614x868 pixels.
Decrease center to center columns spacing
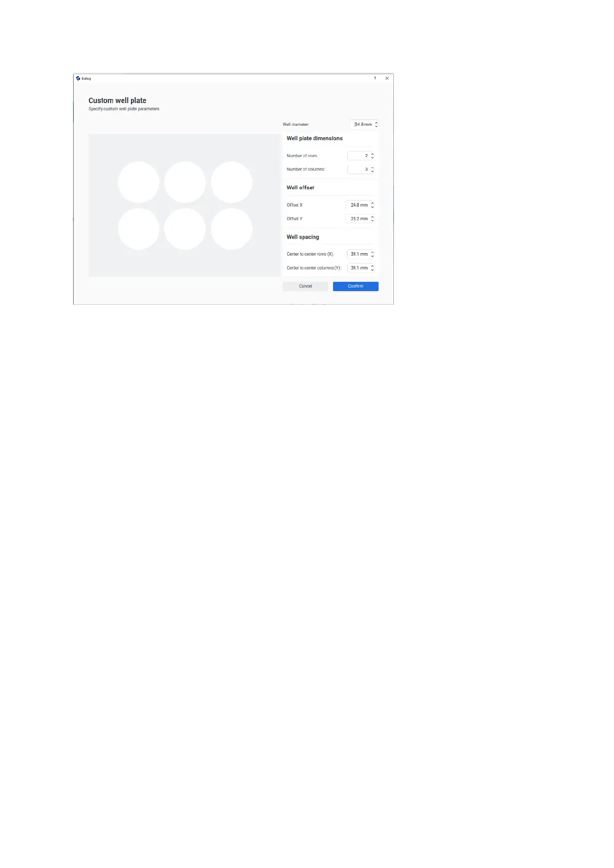coord(372,270)
